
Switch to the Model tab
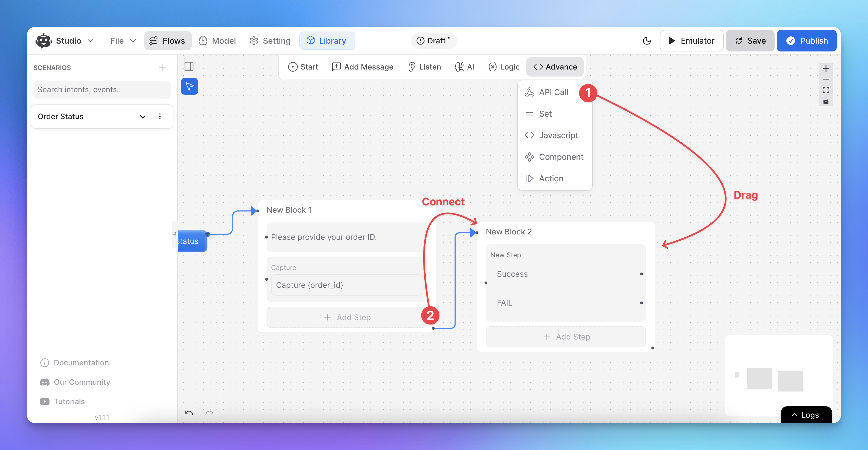click(x=217, y=41)
